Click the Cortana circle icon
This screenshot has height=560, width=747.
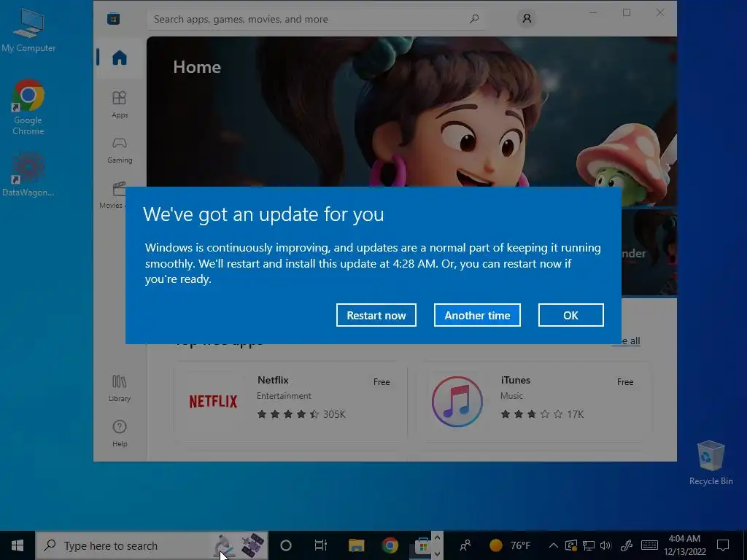286,545
